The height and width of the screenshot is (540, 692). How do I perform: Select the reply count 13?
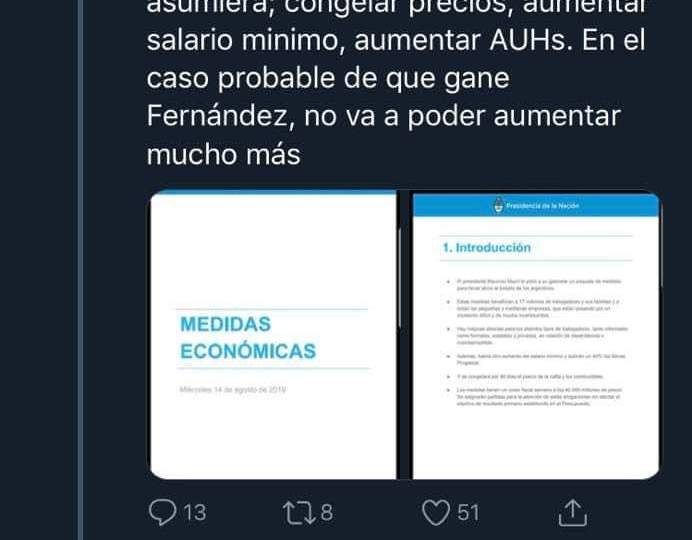coord(195,513)
